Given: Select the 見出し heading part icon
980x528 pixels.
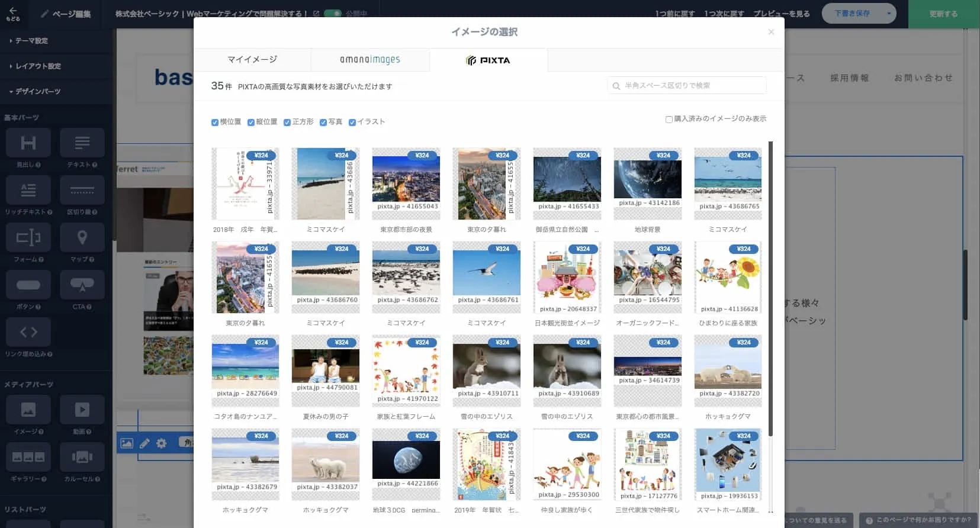Looking at the screenshot, I should pyautogui.click(x=28, y=143).
